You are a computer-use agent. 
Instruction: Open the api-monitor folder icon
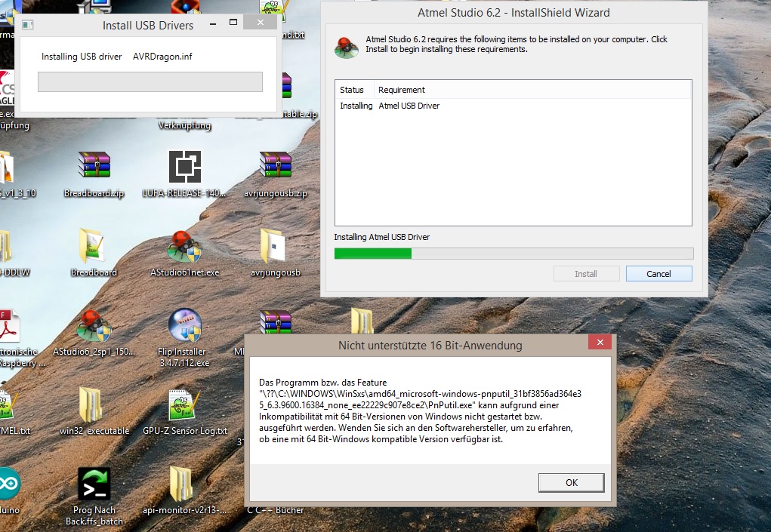pyautogui.click(x=184, y=484)
